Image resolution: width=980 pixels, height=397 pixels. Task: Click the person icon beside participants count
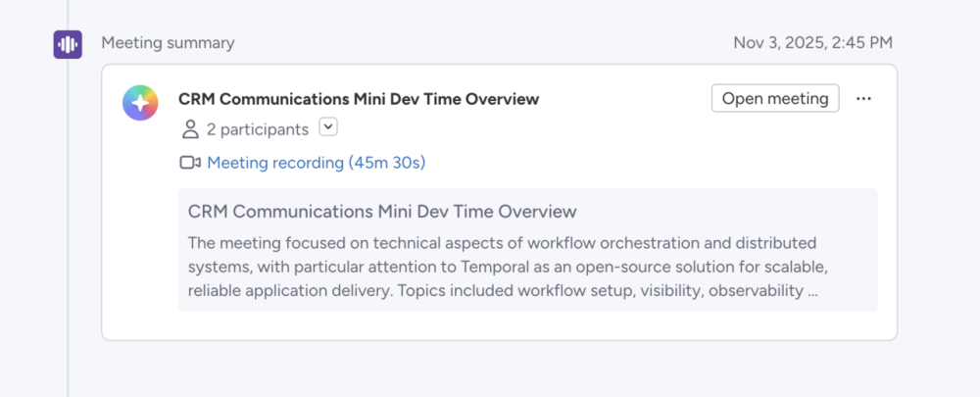(189, 129)
